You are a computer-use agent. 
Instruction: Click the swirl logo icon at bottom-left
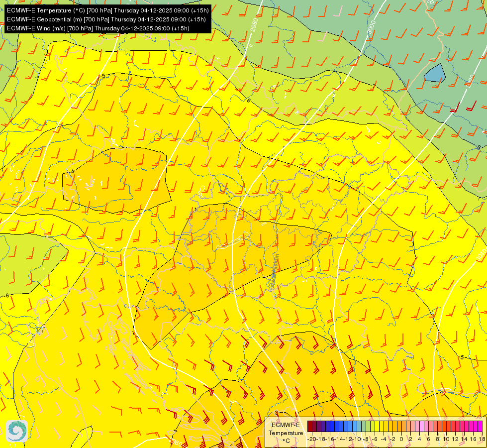click(x=17, y=431)
